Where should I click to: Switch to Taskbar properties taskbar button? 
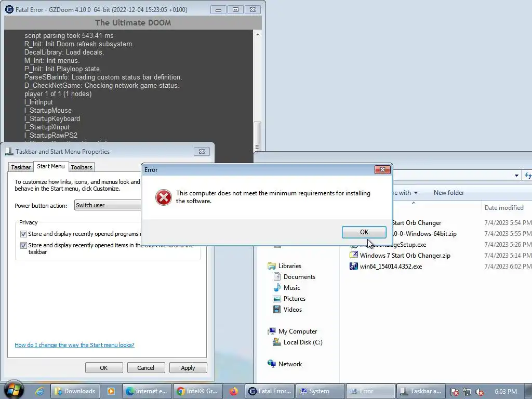[421, 391]
